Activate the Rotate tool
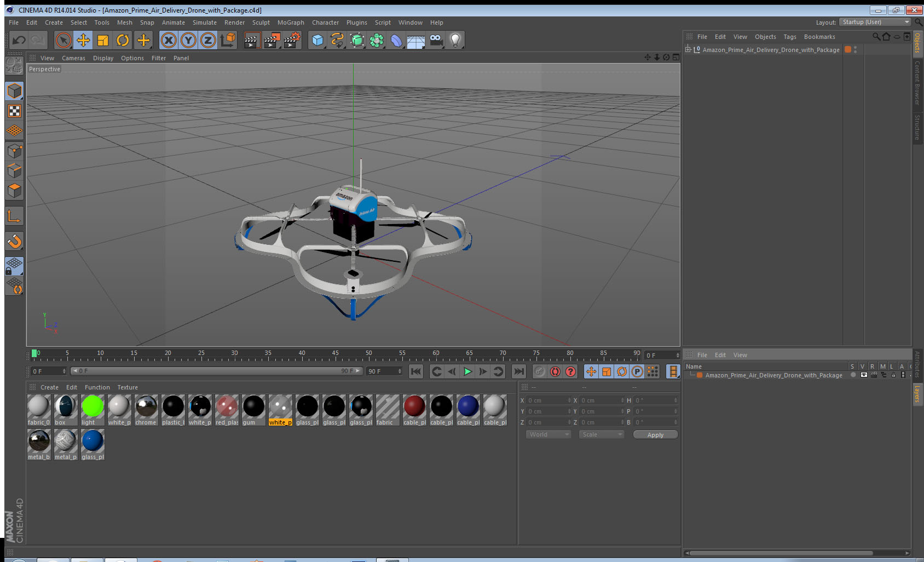Viewport: 924px width, 562px height. (123, 40)
